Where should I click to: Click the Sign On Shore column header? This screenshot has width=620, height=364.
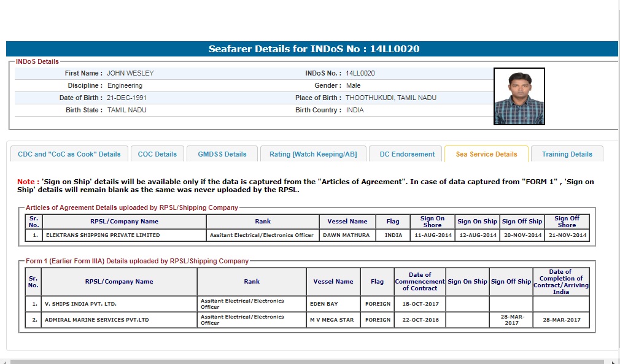click(432, 222)
